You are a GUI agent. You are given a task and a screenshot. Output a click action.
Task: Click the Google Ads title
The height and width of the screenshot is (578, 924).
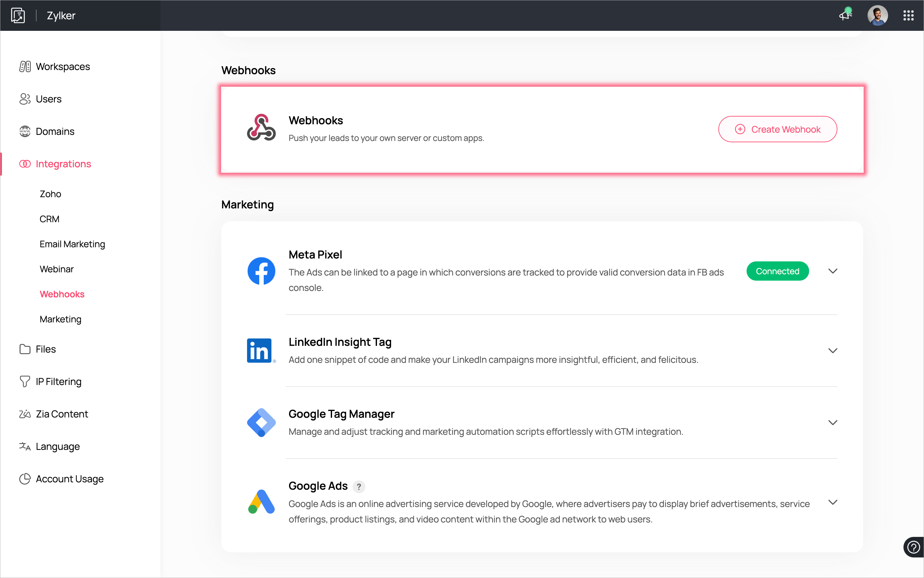click(318, 486)
